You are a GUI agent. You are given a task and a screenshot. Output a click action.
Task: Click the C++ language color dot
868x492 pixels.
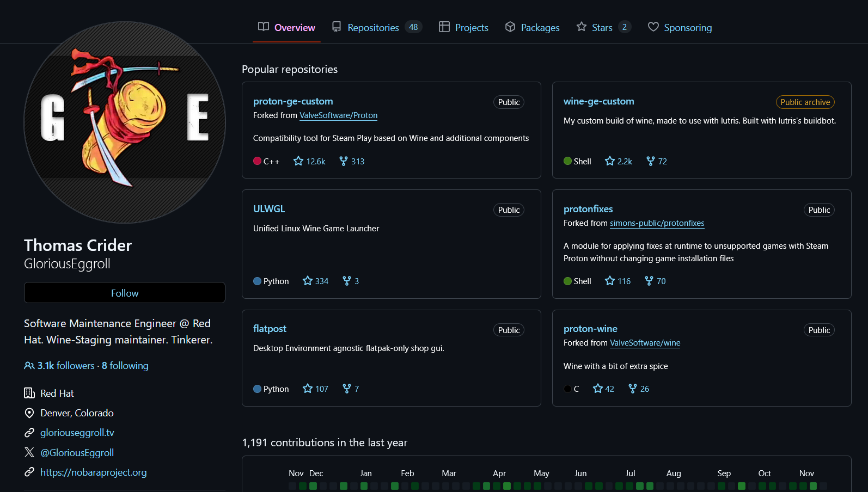258,161
